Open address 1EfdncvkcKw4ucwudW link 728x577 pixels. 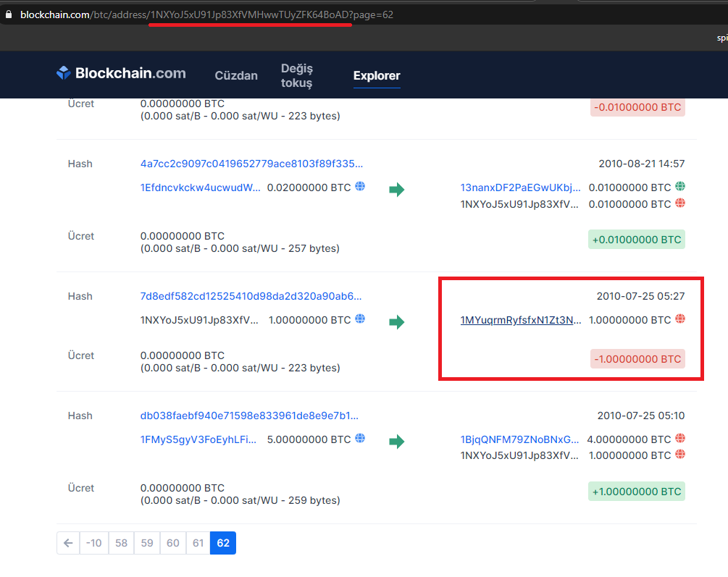pos(200,188)
